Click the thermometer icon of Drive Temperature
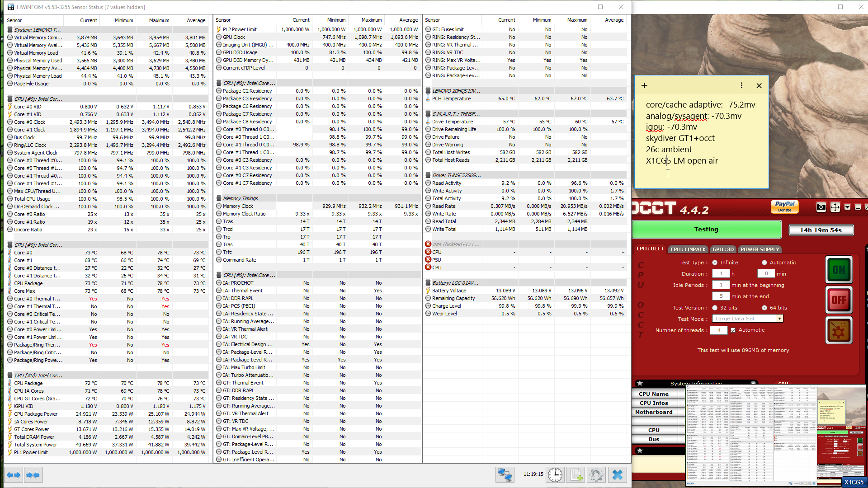 [x=428, y=122]
